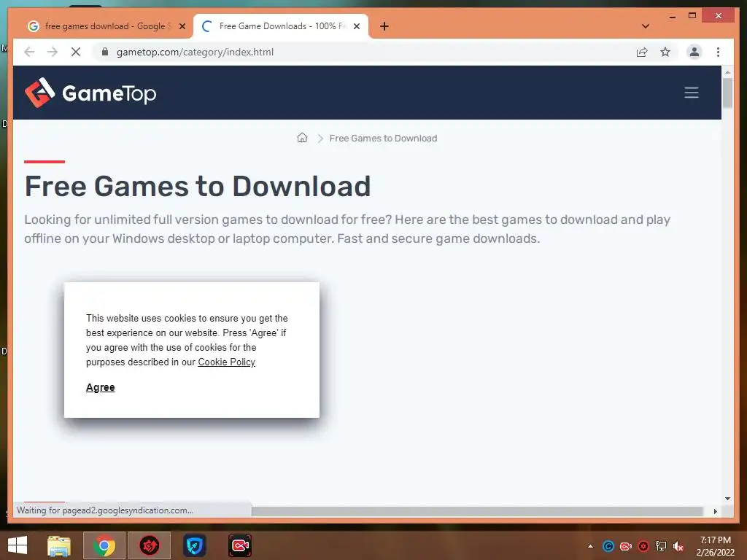Click the page scrollbar up arrow
This screenshot has height=560, width=747.
tap(727, 72)
